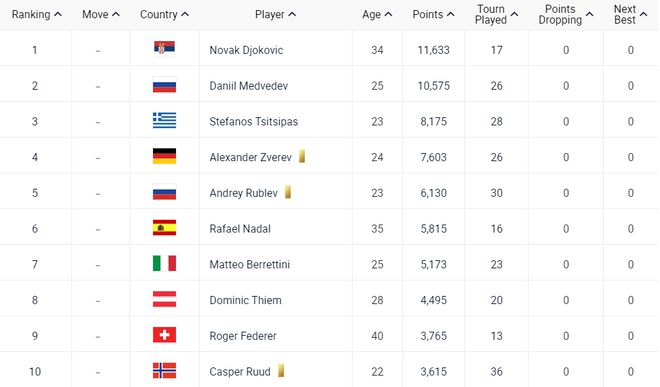Sort by the Tourn Played column
Viewport: 660px width, 387px height.
click(496, 14)
